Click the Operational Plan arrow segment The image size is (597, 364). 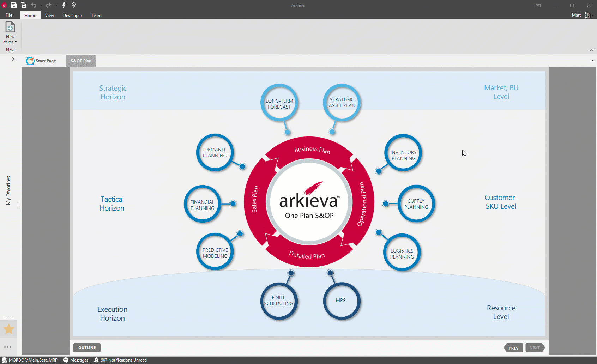362,204
